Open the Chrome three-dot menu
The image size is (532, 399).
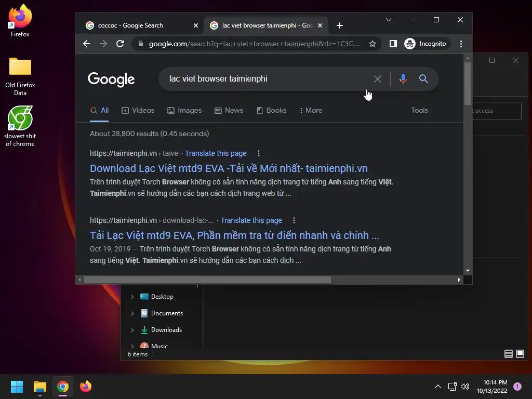(461, 44)
